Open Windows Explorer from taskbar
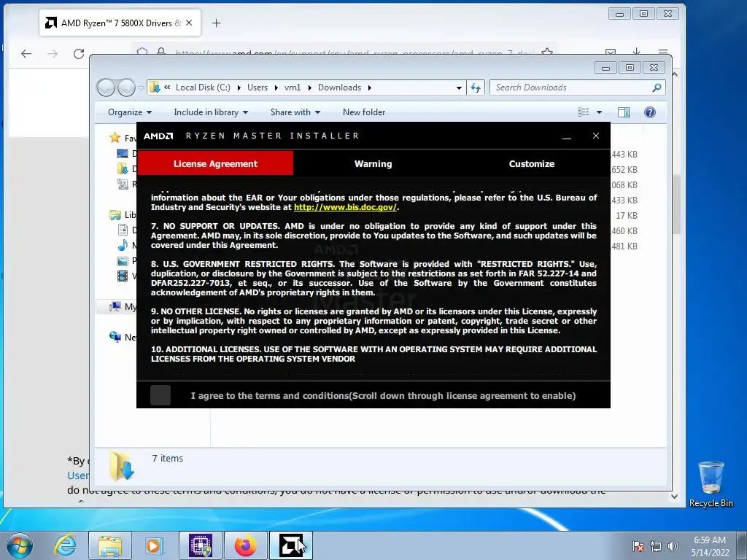Viewport: 747px width, 560px height. (x=110, y=545)
